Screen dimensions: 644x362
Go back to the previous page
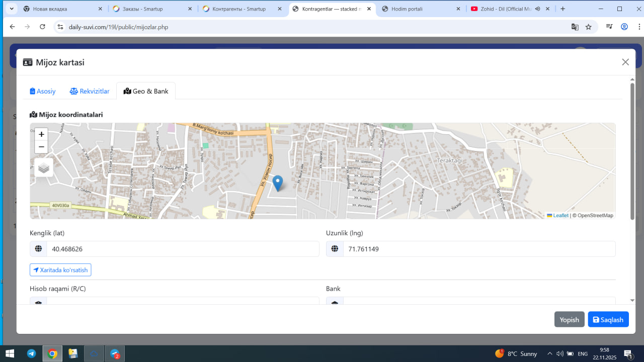tap(12, 27)
